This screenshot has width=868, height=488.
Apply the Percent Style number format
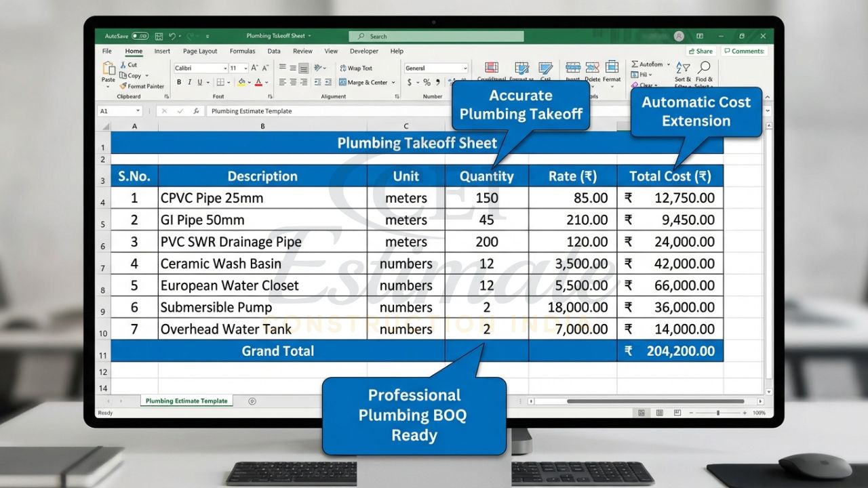(426, 81)
